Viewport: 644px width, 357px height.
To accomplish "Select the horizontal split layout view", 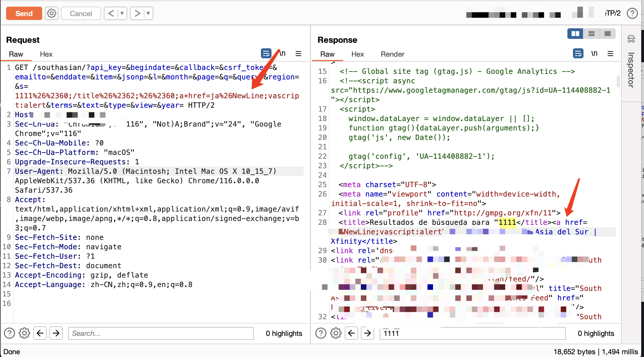I will pyautogui.click(x=591, y=34).
